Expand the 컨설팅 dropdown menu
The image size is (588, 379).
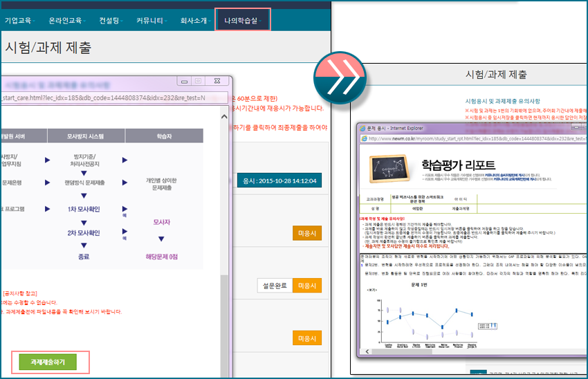[x=111, y=21]
